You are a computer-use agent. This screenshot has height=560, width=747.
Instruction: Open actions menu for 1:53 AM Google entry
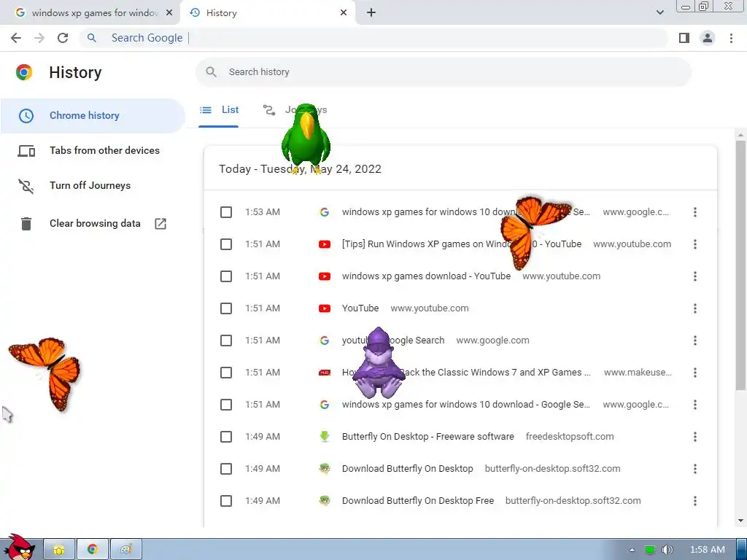coord(695,212)
